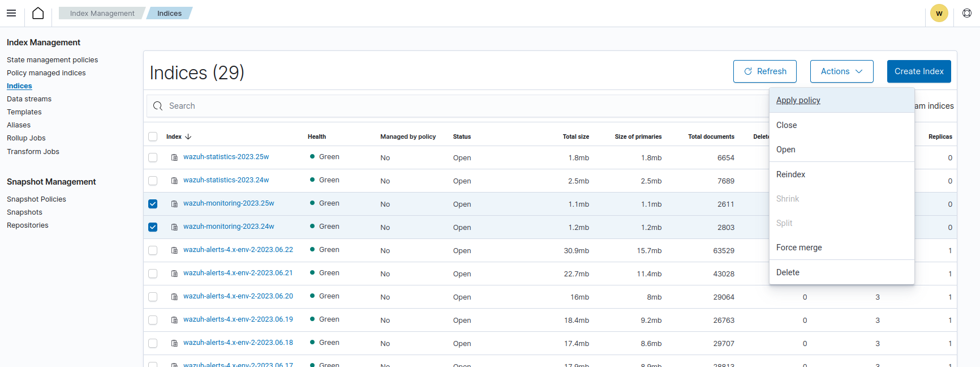Sort by Size of primaries header
The image size is (980, 367).
pyautogui.click(x=638, y=136)
